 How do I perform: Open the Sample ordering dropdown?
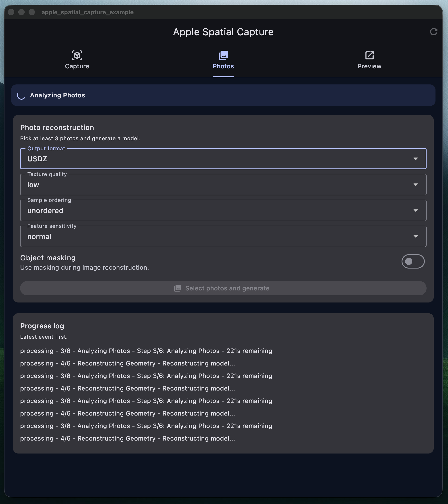pos(223,210)
